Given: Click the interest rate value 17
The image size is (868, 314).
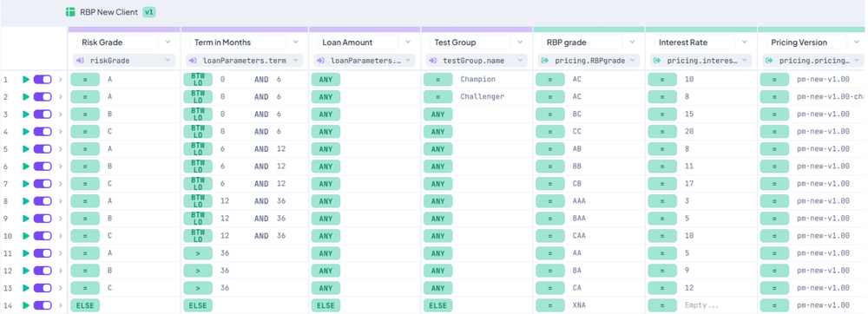Looking at the screenshot, I should click(x=689, y=184).
